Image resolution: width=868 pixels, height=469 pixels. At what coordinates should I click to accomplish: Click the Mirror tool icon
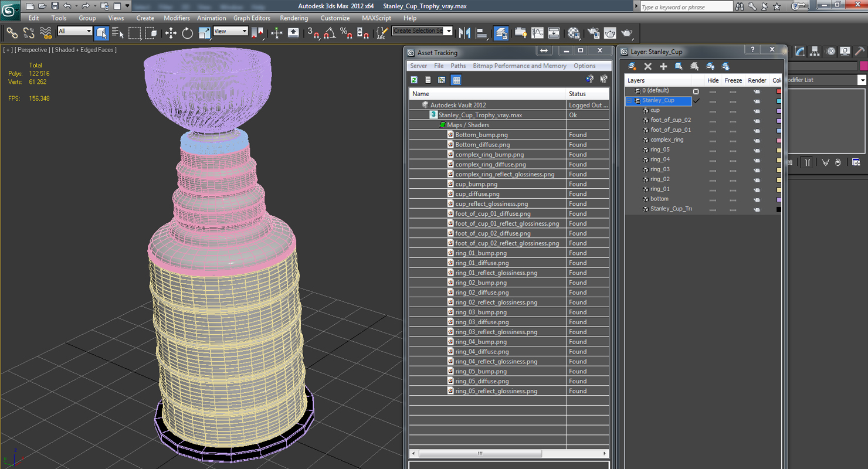tap(465, 33)
